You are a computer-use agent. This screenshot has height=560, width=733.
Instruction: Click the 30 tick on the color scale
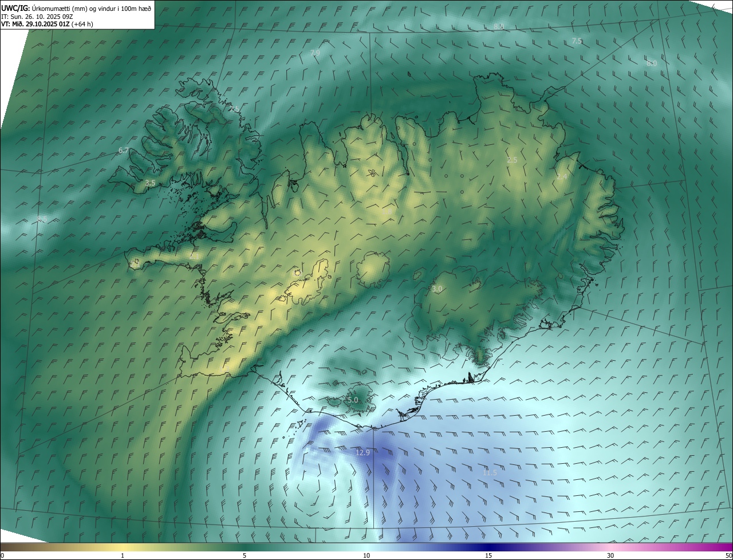[610, 555]
